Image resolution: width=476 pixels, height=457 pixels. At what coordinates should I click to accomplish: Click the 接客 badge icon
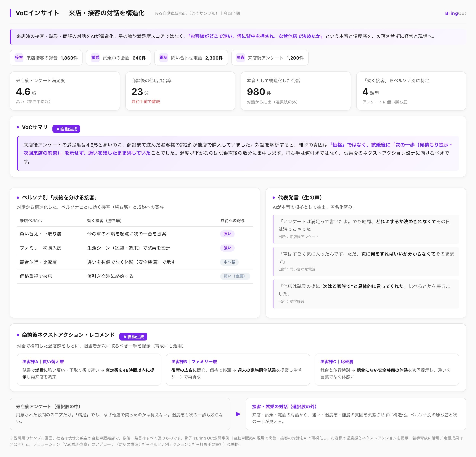(19, 58)
